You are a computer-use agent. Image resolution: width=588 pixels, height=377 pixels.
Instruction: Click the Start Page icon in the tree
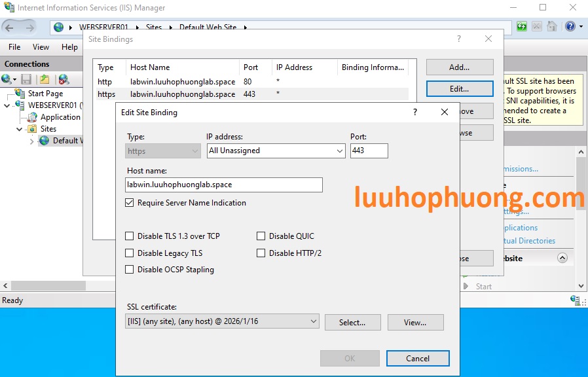click(x=18, y=93)
